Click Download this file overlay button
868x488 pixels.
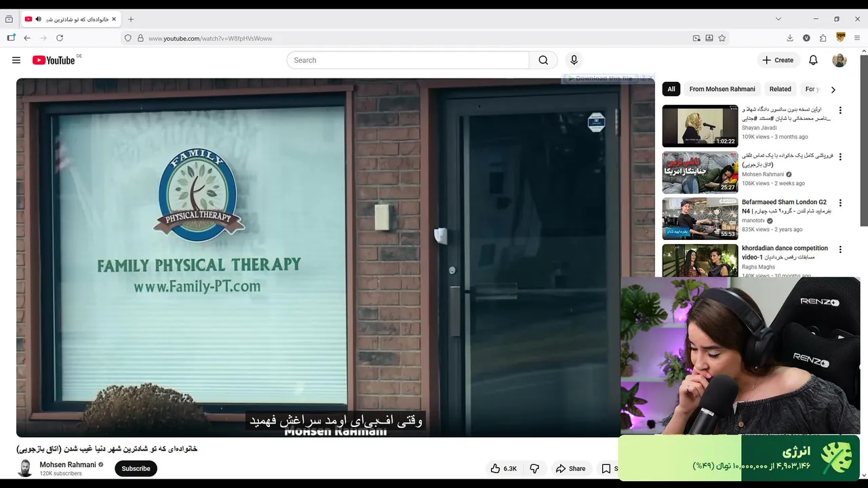(x=601, y=79)
